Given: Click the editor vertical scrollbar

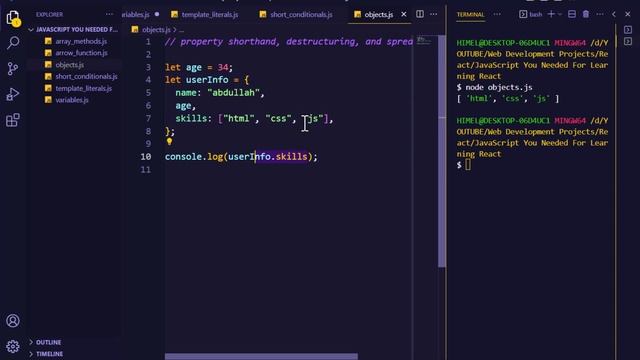Looking at the screenshot, I should (x=442, y=151).
